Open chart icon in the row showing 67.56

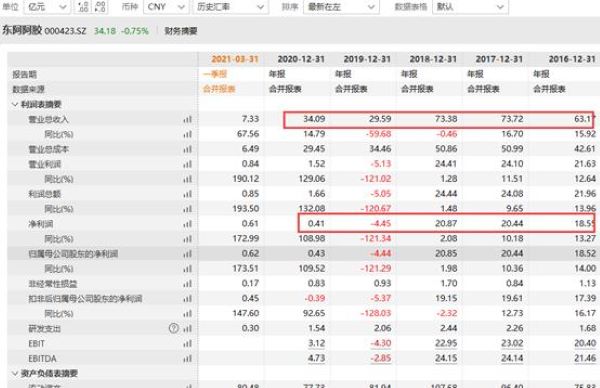coord(188,134)
